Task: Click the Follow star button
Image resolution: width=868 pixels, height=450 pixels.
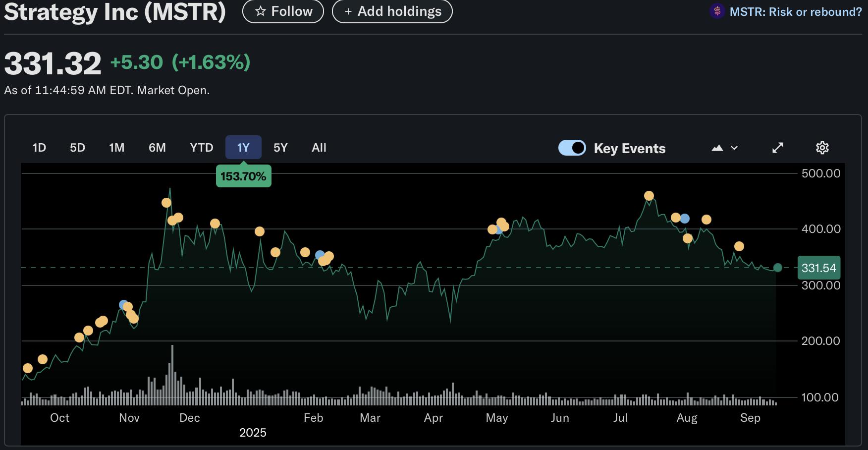Action: (283, 11)
